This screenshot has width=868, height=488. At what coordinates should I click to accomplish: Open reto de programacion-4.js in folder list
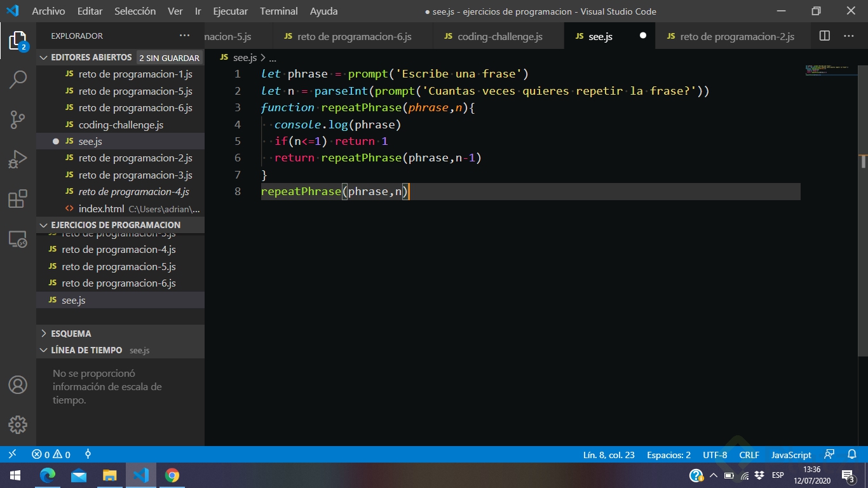(120, 250)
